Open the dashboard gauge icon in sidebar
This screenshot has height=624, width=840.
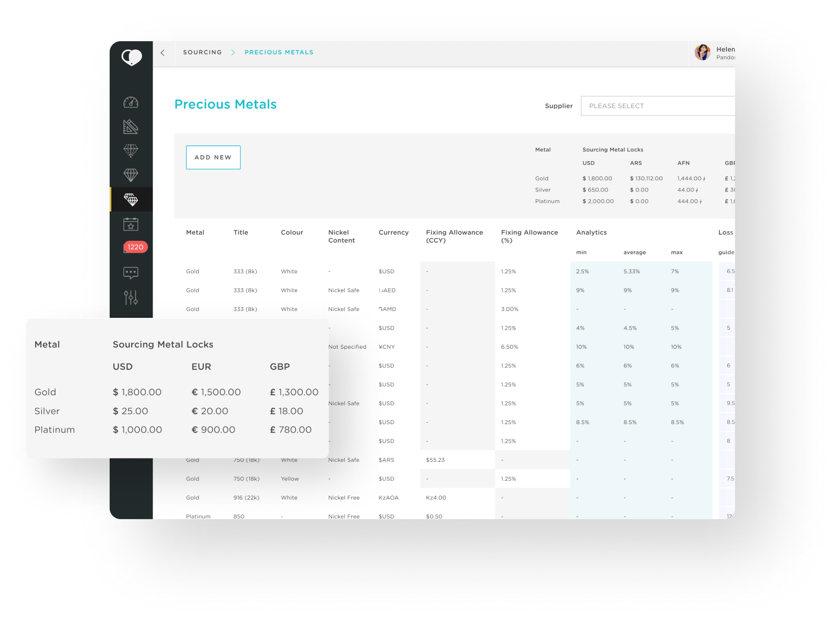[131, 102]
